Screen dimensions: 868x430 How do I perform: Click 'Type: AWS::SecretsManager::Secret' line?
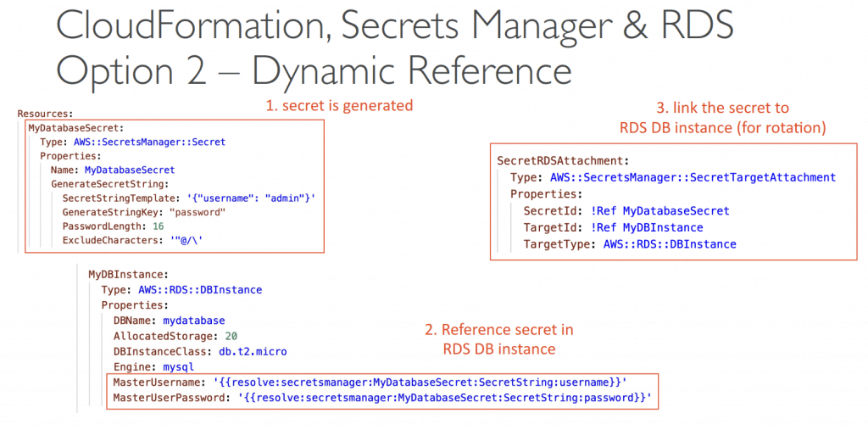click(133, 142)
